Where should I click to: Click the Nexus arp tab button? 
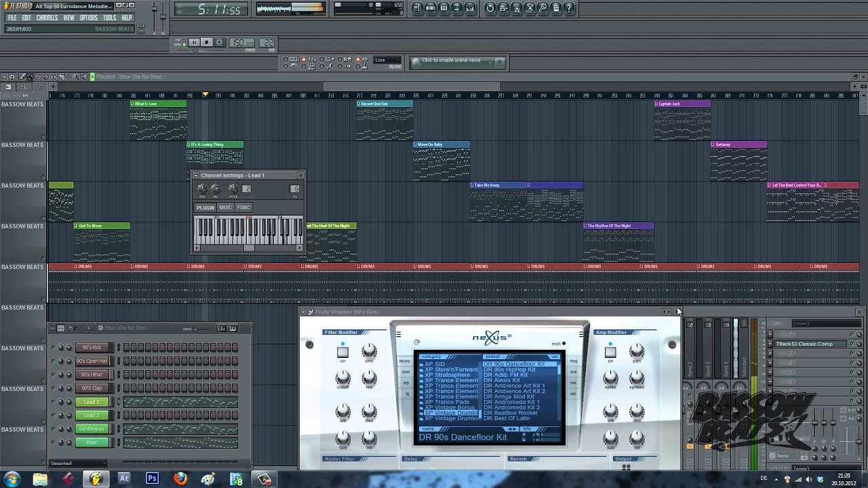[x=406, y=383]
